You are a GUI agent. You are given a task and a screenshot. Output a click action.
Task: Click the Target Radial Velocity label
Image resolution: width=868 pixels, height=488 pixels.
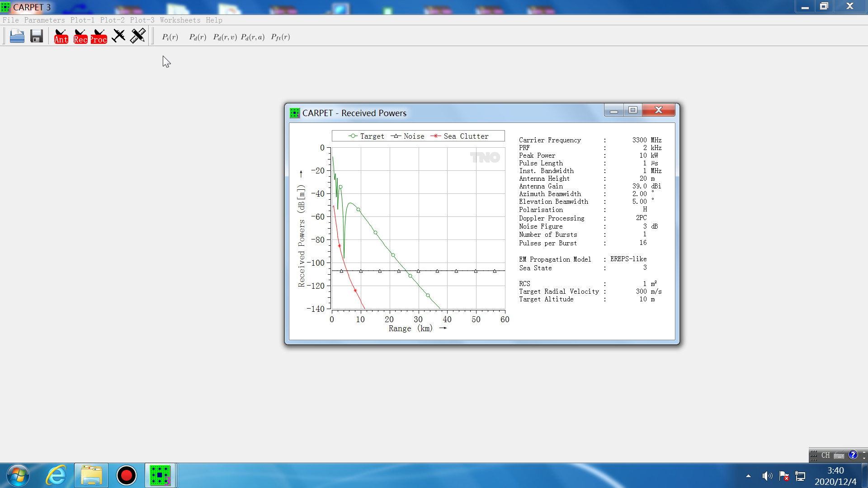559,291
